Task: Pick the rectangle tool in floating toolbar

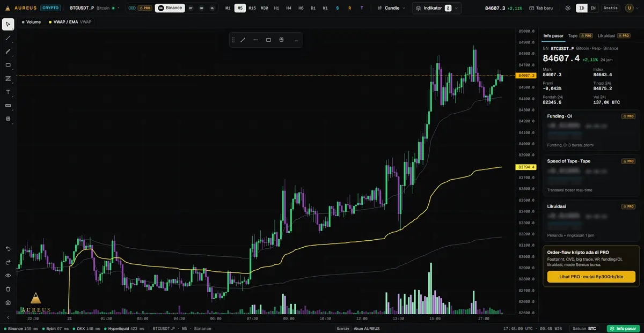Action: tap(269, 40)
